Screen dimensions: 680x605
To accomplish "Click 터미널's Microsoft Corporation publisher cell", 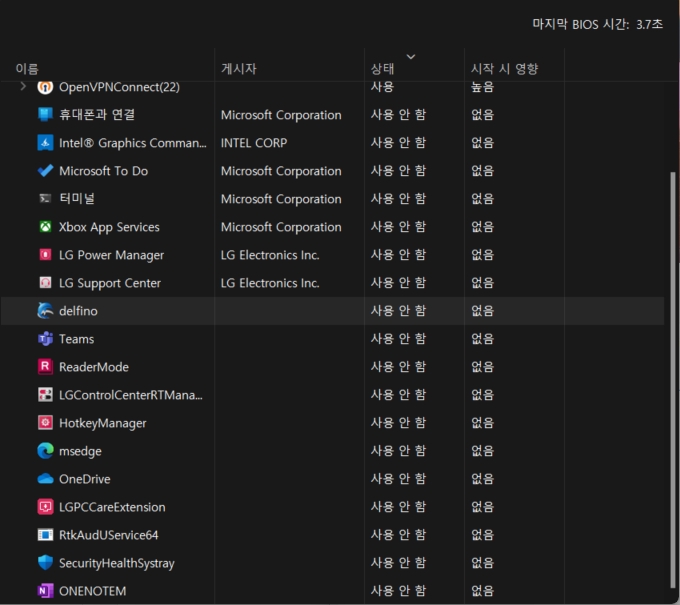I will click(x=281, y=199).
